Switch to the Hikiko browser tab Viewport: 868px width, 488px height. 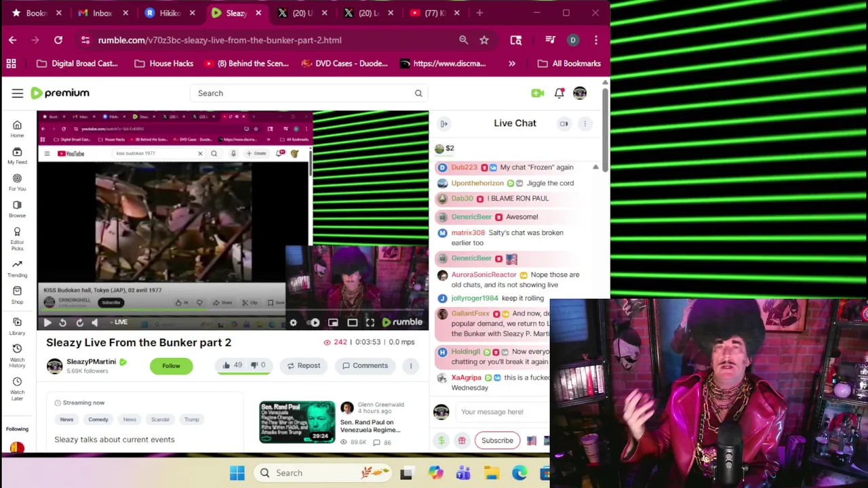[170, 13]
